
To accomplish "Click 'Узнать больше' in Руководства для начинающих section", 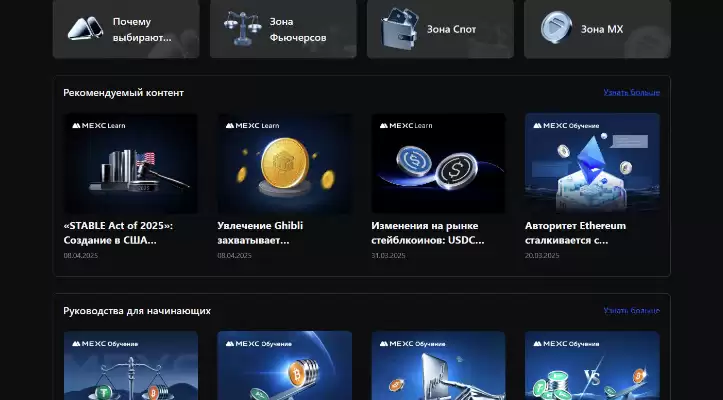I will pyautogui.click(x=632, y=311).
